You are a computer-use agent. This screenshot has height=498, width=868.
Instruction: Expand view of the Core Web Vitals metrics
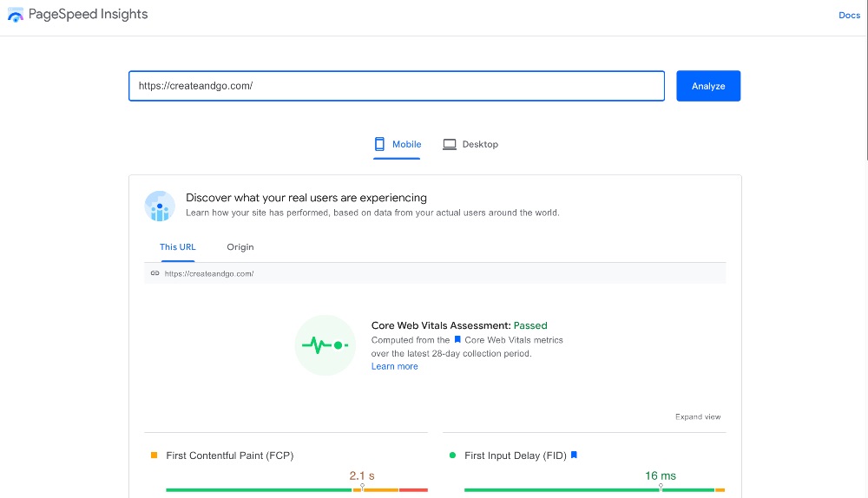(x=698, y=417)
